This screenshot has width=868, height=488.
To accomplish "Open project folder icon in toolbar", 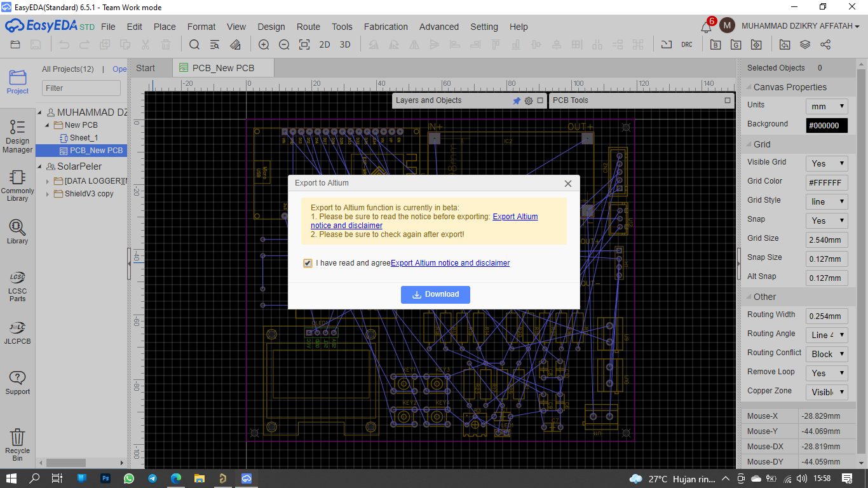I will pyautogui.click(x=15, y=44).
